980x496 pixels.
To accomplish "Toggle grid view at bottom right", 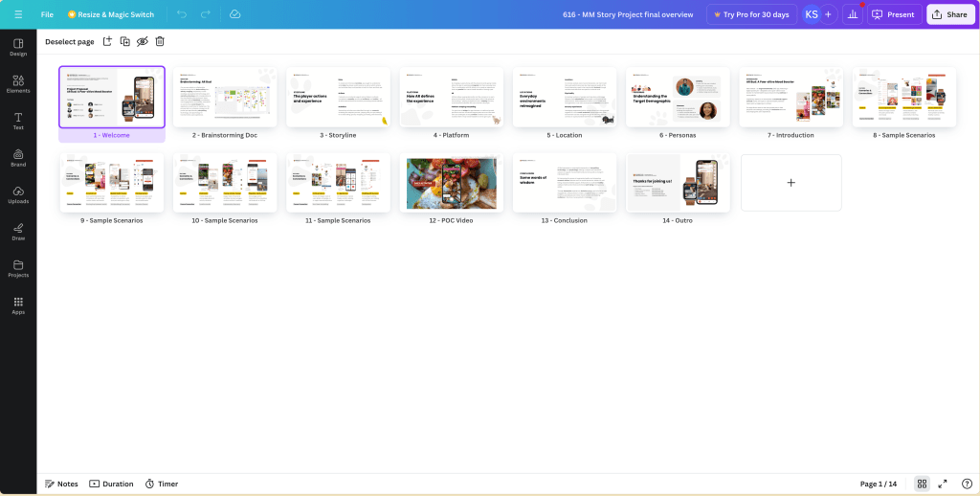I will (922, 484).
